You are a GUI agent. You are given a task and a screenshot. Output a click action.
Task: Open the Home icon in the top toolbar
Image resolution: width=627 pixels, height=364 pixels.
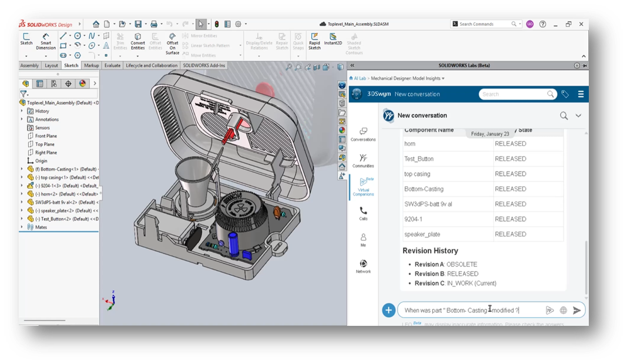click(x=96, y=24)
